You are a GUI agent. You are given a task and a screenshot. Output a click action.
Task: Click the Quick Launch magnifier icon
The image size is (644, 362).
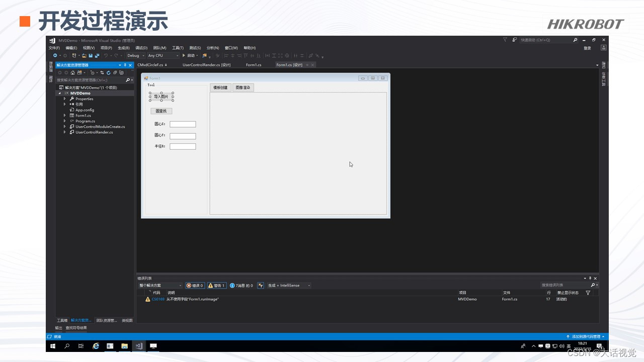(x=575, y=40)
